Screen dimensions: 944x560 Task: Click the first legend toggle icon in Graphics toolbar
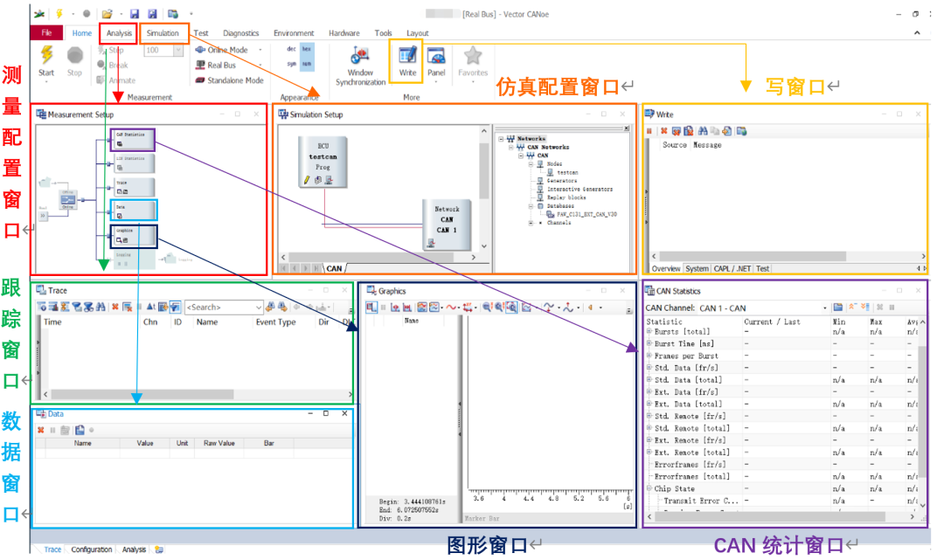tap(371, 308)
